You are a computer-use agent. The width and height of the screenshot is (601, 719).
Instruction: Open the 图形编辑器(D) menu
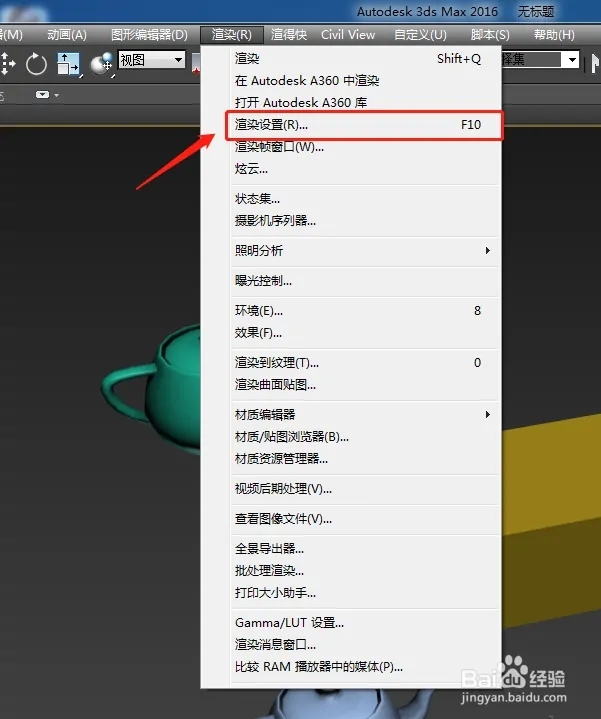(x=149, y=35)
